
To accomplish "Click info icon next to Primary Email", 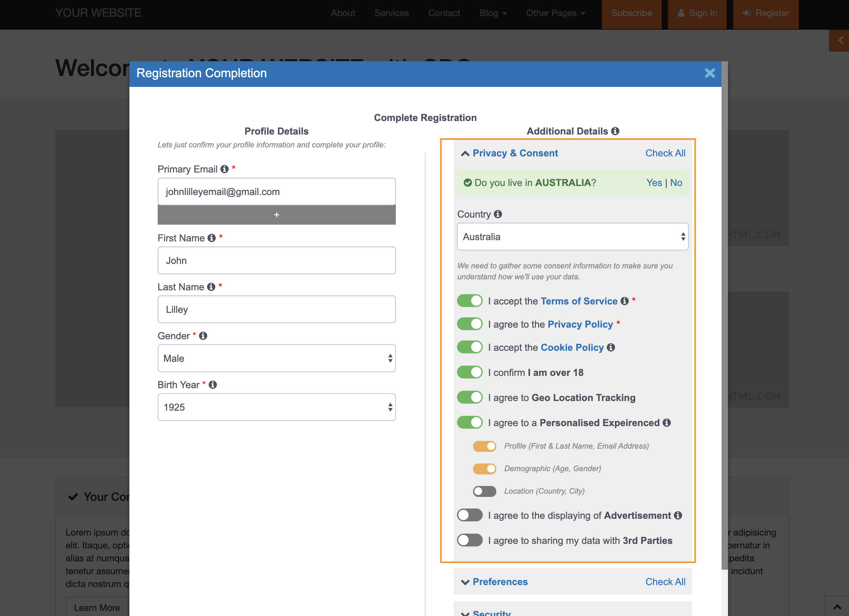I will (x=224, y=169).
